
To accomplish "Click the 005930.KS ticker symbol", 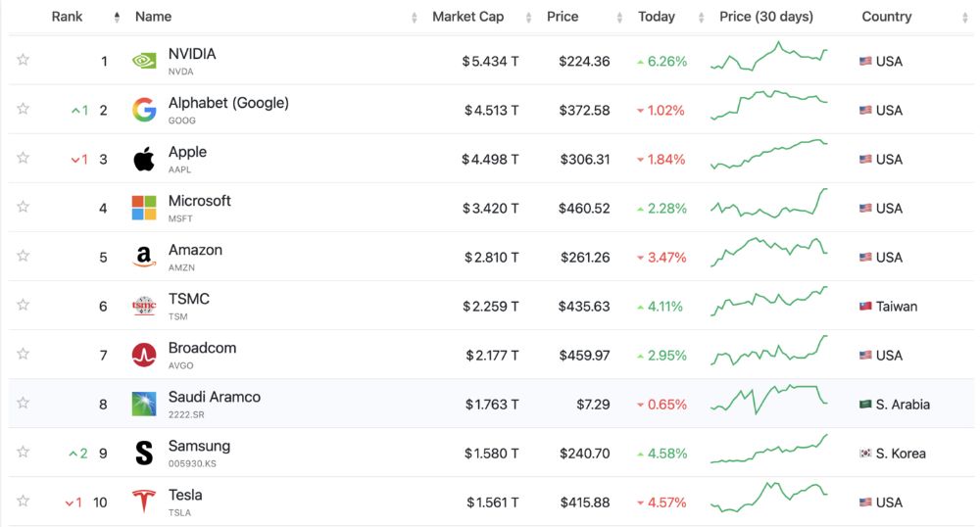I will (192, 464).
